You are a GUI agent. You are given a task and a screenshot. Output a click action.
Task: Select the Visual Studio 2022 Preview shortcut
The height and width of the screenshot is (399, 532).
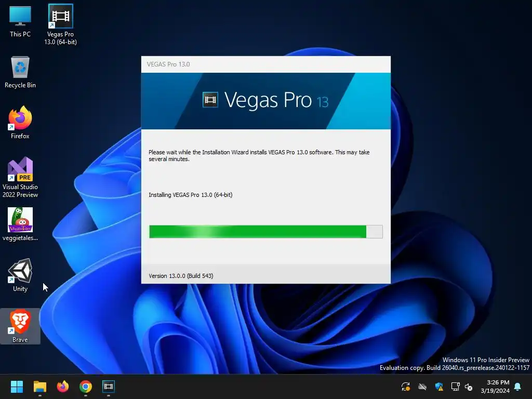[x=20, y=178]
